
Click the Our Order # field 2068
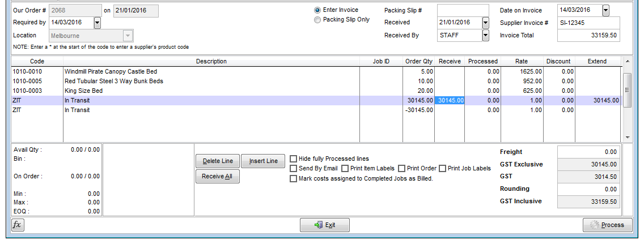[x=75, y=10]
